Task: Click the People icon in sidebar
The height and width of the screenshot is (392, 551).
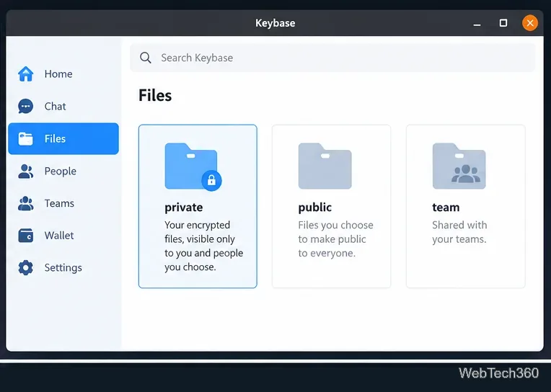Action: (26, 171)
